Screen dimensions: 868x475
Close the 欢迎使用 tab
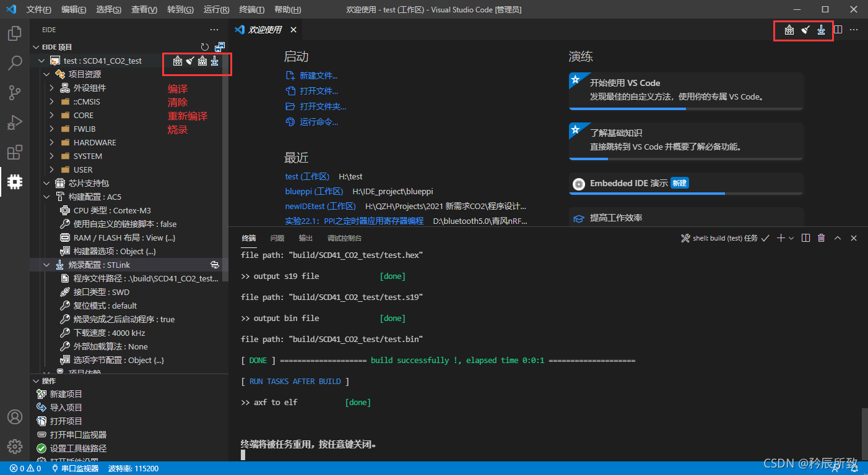click(293, 30)
